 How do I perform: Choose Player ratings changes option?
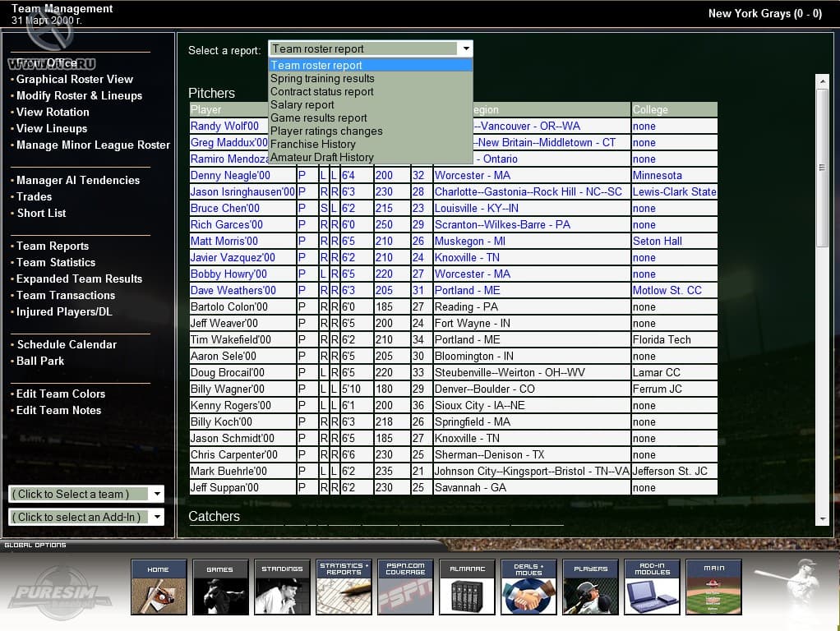tap(370, 131)
